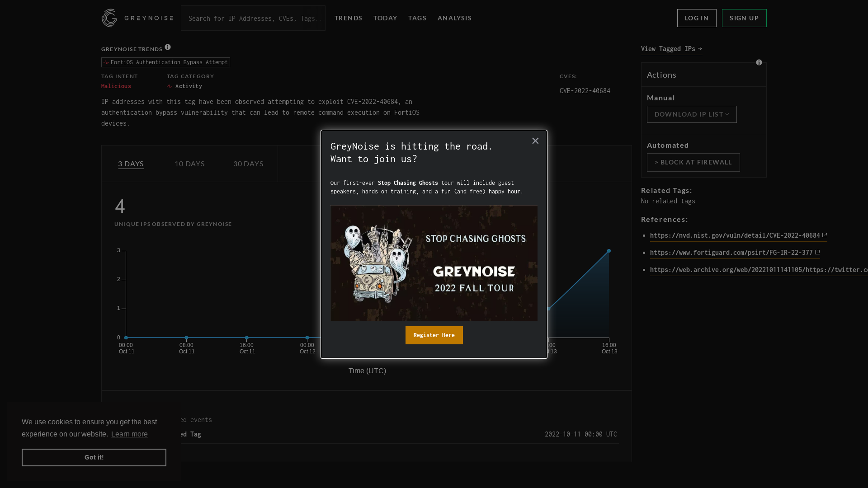
Task: Click the BLOCK AT FIREWALL action
Action: (x=693, y=162)
